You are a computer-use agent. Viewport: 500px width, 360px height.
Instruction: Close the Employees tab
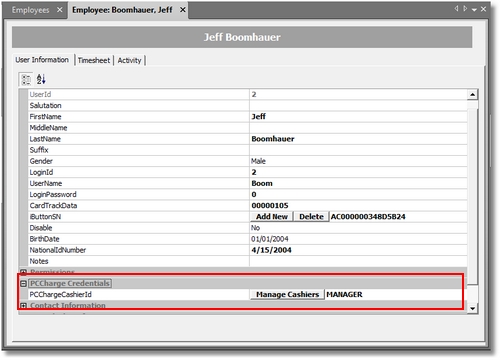click(x=59, y=10)
